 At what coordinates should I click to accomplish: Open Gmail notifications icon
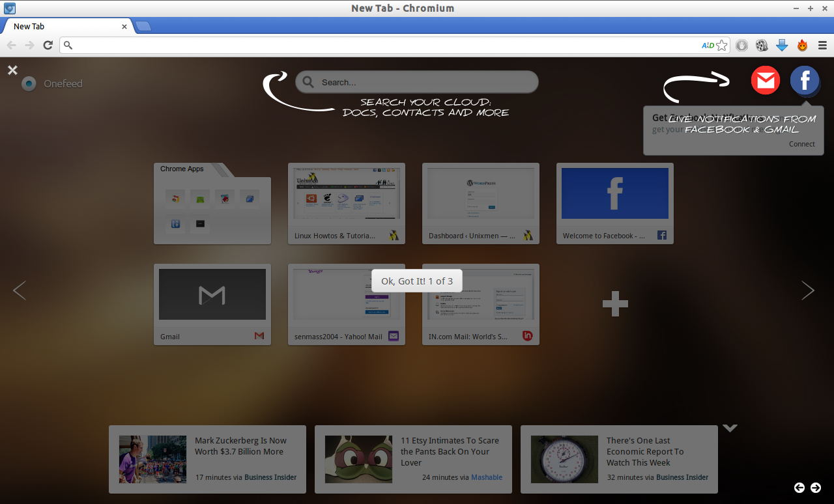pyautogui.click(x=766, y=81)
